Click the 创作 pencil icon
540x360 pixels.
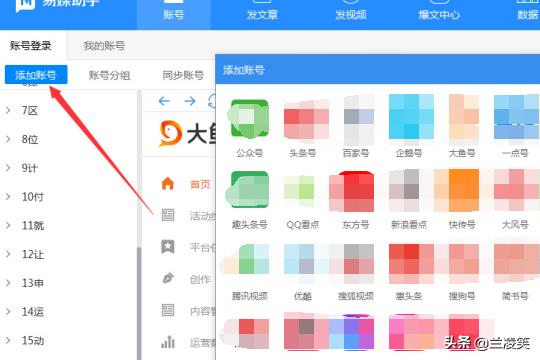pos(168,278)
